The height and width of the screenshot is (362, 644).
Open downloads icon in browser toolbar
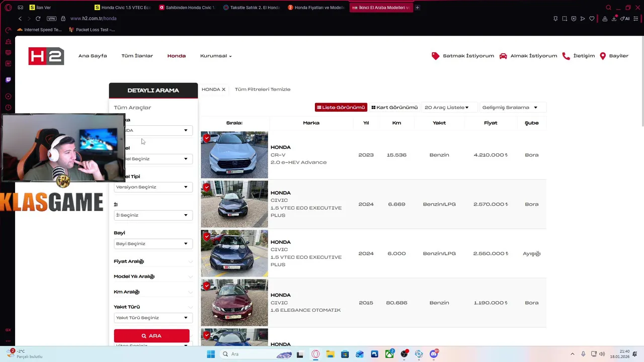(614, 19)
